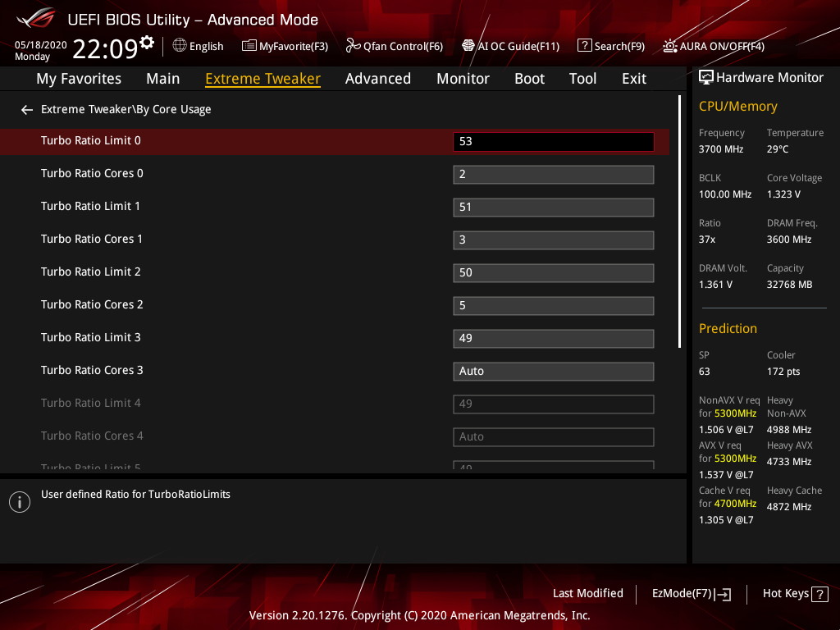Switch to Main tab
The image size is (840, 630).
(163, 79)
